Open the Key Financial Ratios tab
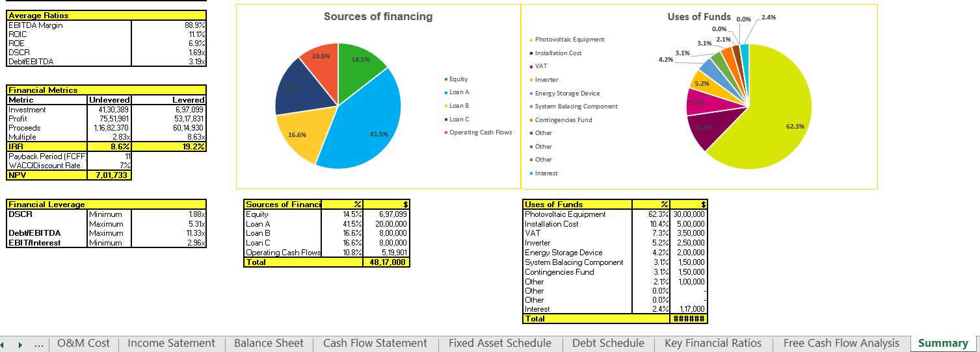Image resolution: width=980 pixels, height=352 pixels. click(x=713, y=344)
